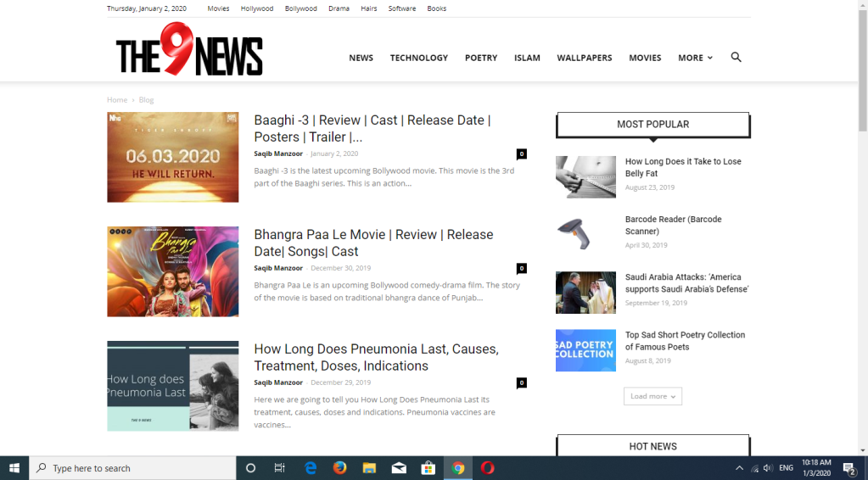868x480 pixels.
Task: Open Microsoft Store from the taskbar
Action: (x=428, y=468)
